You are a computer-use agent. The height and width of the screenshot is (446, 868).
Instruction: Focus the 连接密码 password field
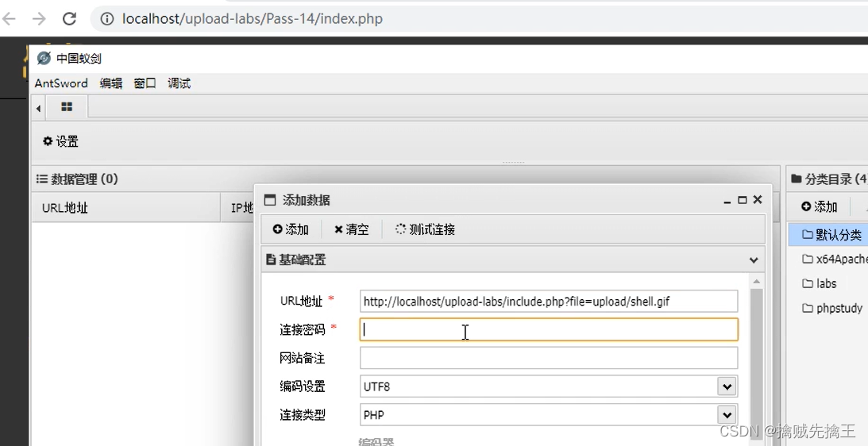coord(549,330)
